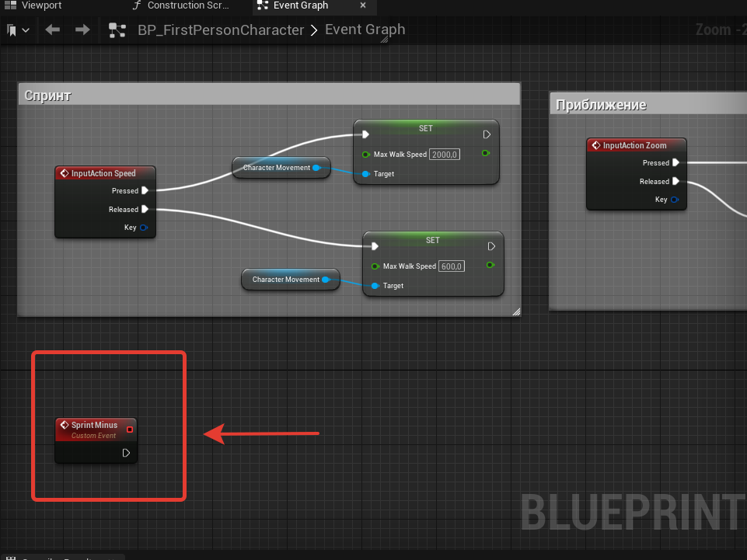747x560 pixels.
Task: Click the forward navigation arrow
Action: point(82,30)
